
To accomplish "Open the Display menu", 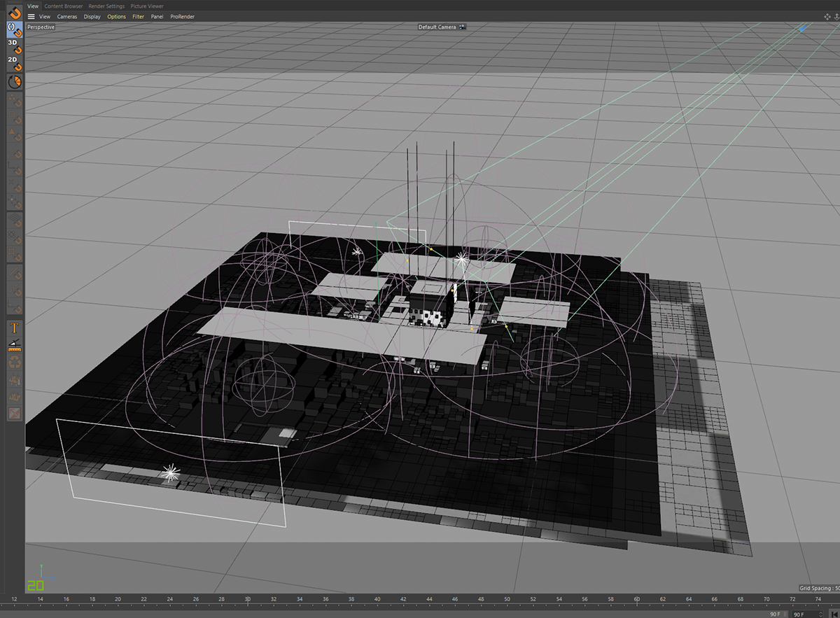I will pyautogui.click(x=92, y=16).
